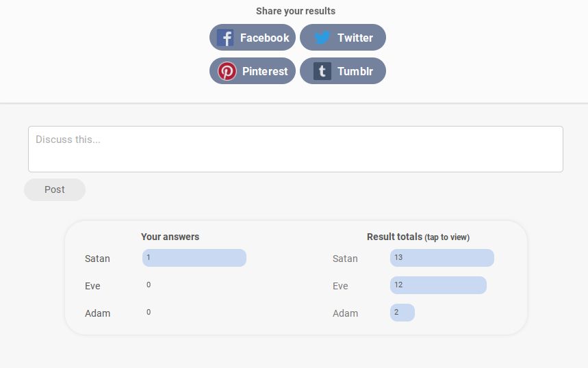The height and width of the screenshot is (368, 588).
Task: Select the Satan bar under Your answers
Action: [194, 258]
